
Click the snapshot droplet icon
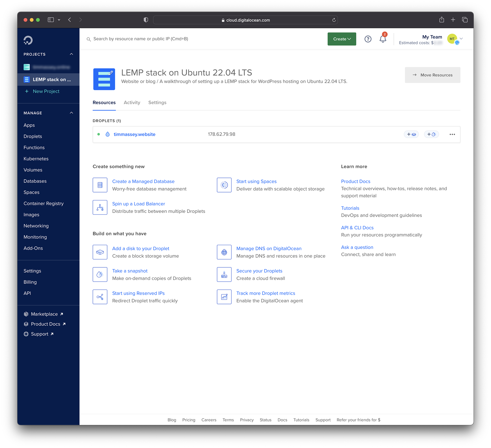coord(100,275)
